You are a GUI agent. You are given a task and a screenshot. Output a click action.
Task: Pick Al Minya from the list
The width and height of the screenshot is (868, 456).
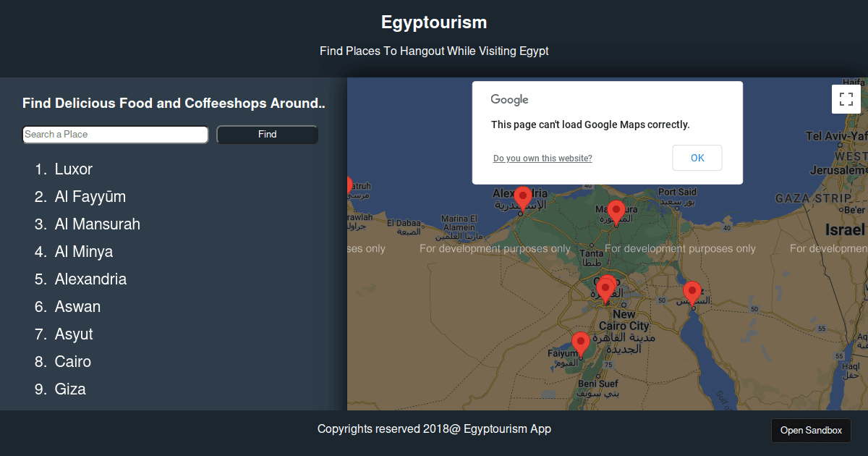(84, 252)
